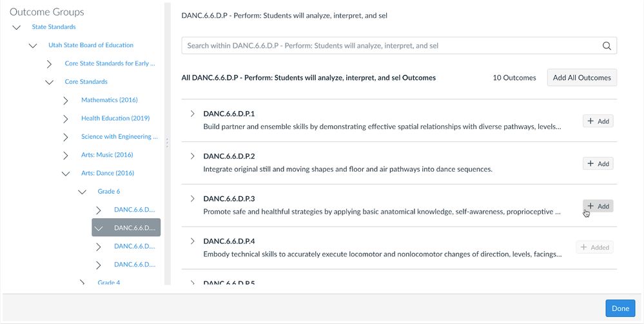Finish by clicking Done
This screenshot has height=324, width=644.
pos(620,309)
